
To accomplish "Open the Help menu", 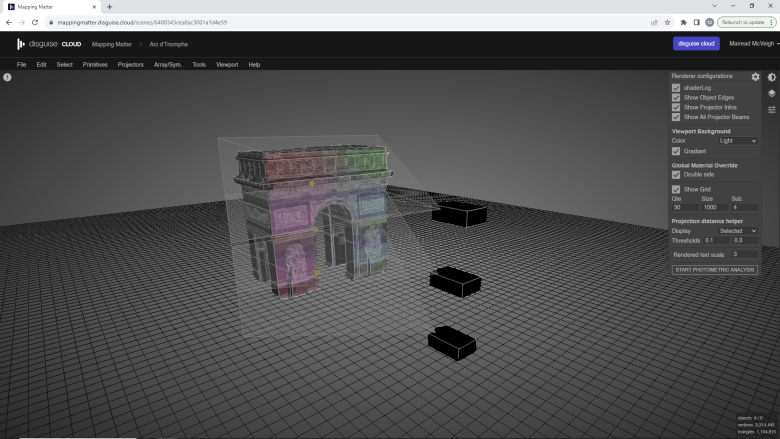I will pyautogui.click(x=254, y=65).
